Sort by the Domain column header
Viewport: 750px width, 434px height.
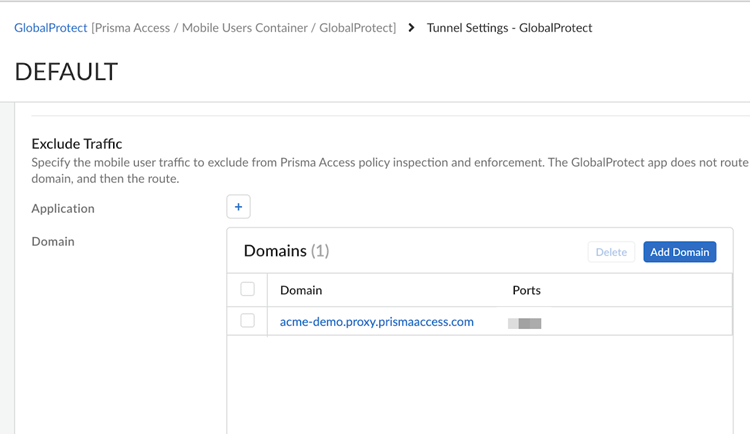click(x=301, y=290)
